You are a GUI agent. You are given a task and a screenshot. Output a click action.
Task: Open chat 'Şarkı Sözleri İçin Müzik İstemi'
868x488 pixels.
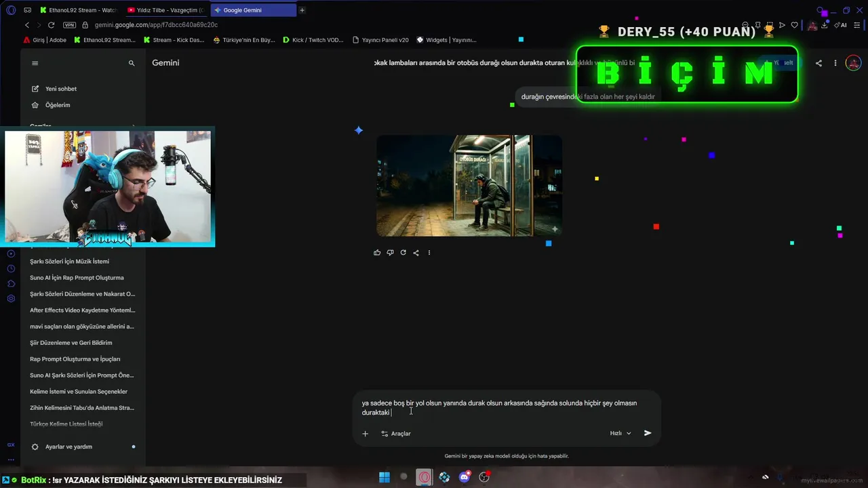tap(69, 262)
